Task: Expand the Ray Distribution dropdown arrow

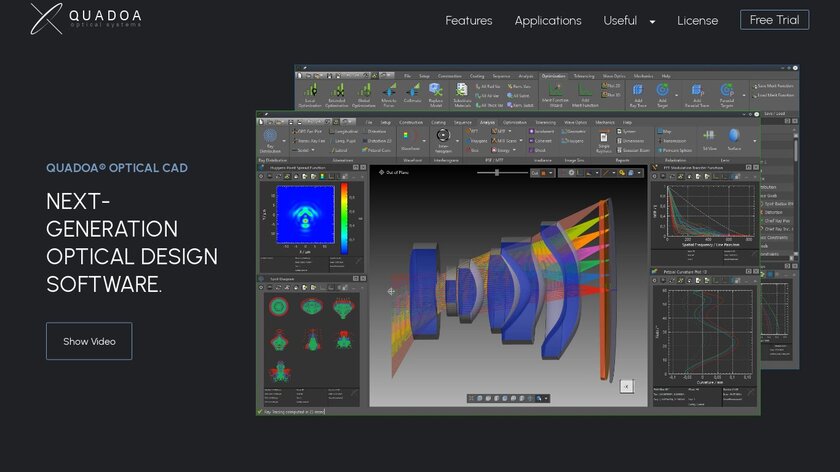Action: click(284, 141)
